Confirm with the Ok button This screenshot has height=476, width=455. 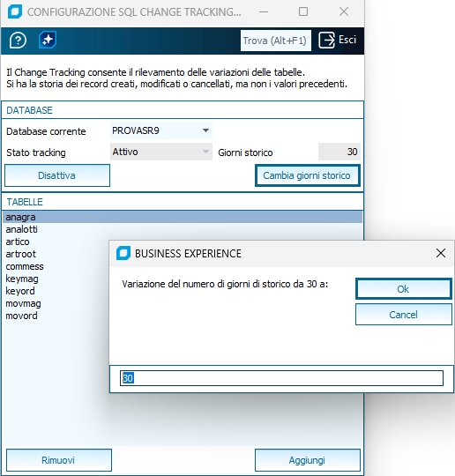point(404,289)
